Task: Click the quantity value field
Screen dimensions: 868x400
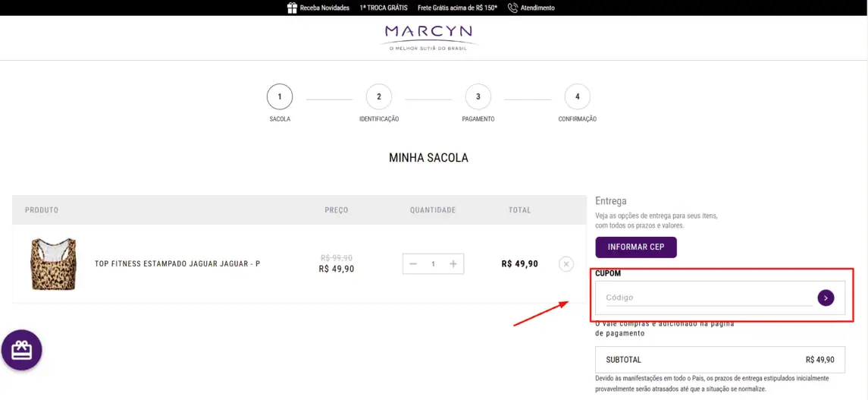Action: click(x=434, y=264)
